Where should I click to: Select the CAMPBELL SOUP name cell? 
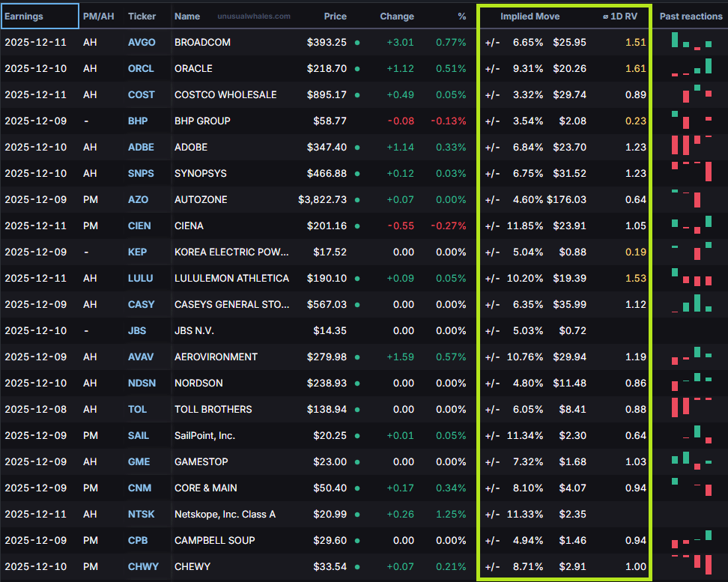214,541
